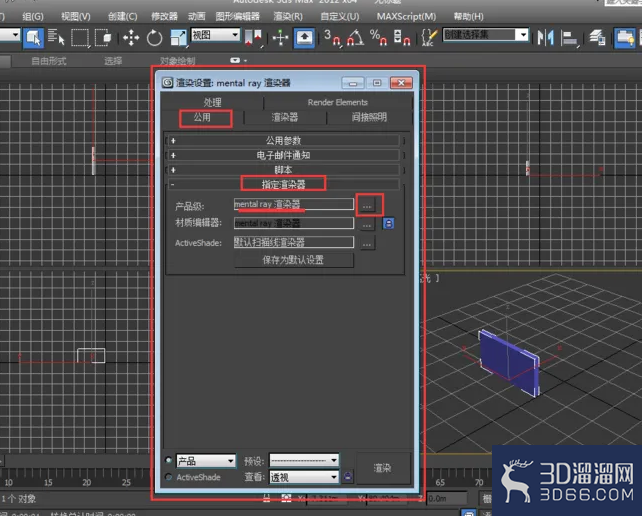Activate Select and Move tool
The image size is (642, 516).
point(131,38)
